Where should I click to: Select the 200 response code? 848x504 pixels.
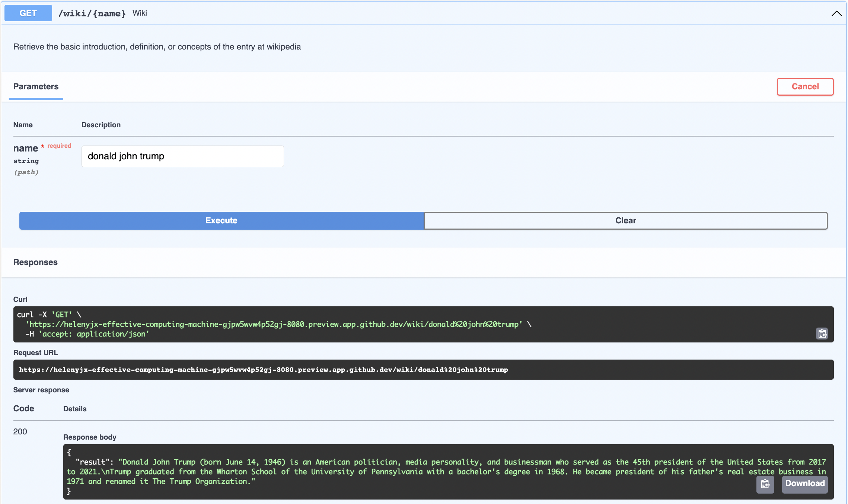20,431
